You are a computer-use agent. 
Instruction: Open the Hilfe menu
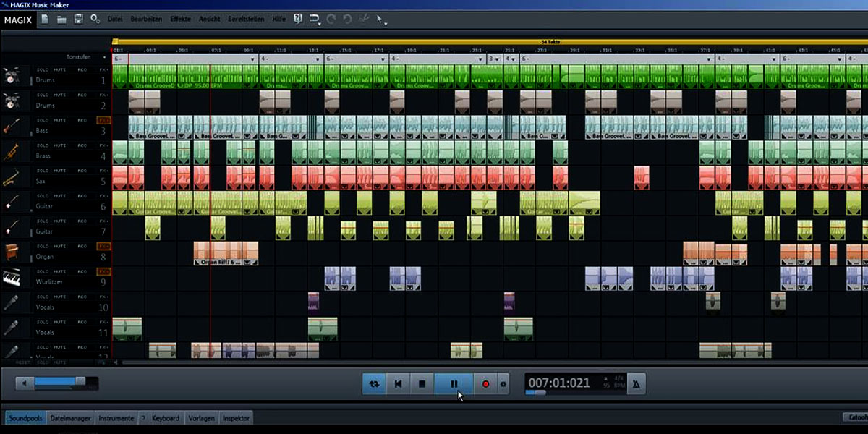click(x=278, y=19)
